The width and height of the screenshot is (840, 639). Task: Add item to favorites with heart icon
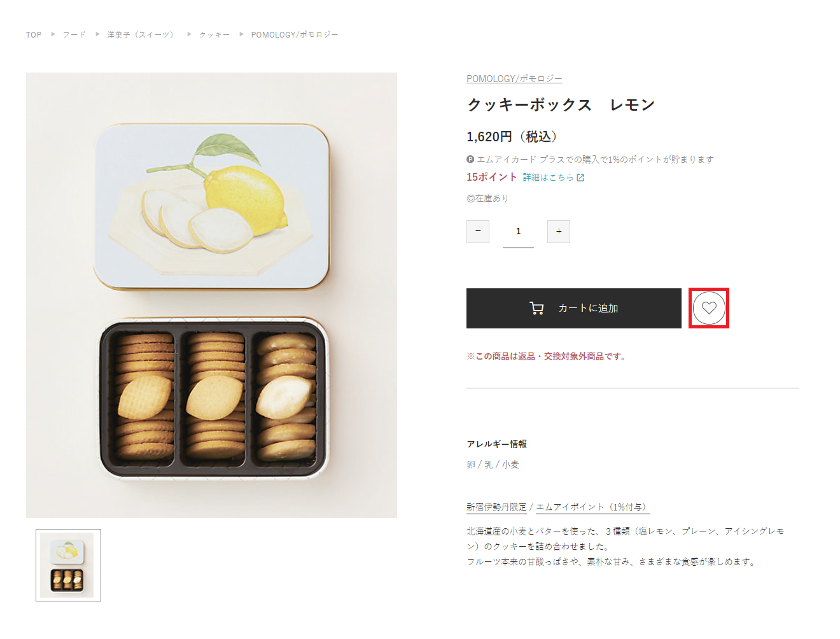709,308
